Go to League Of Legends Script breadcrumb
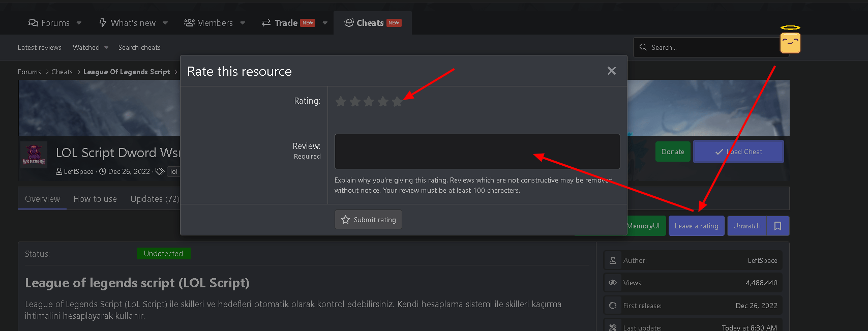The image size is (868, 331). point(127,72)
